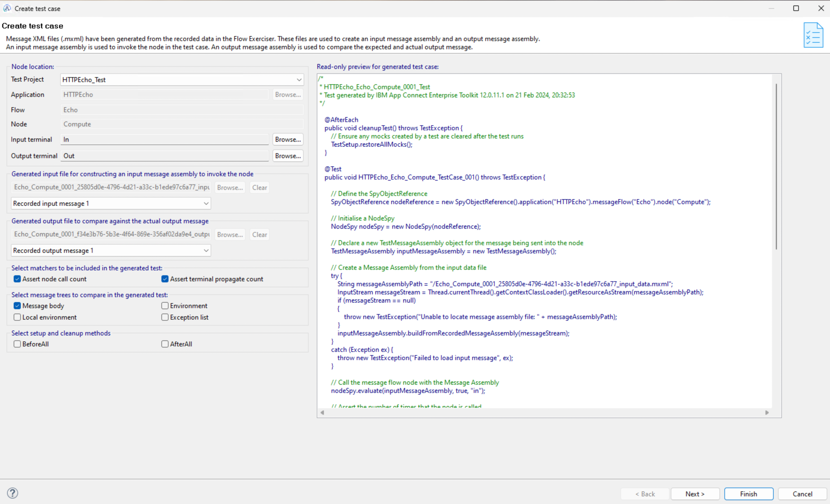
Task: Click Clear for generated output file
Action: tap(259, 234)
